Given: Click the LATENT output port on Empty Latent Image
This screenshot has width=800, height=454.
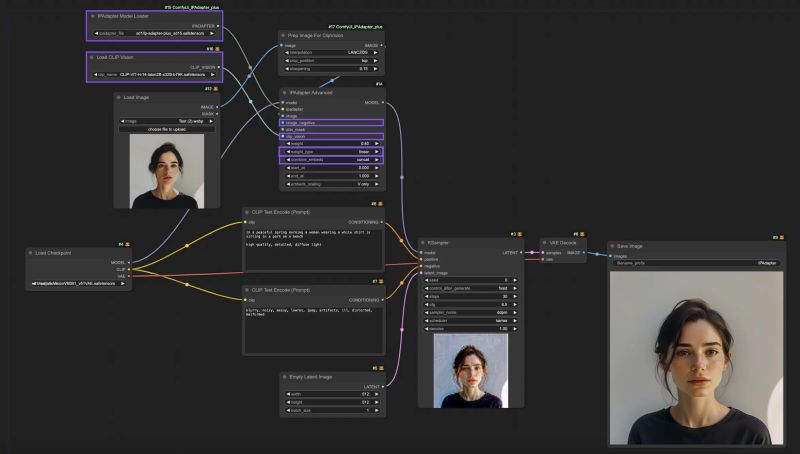Looking at the screenshot, I should point(383,387).
